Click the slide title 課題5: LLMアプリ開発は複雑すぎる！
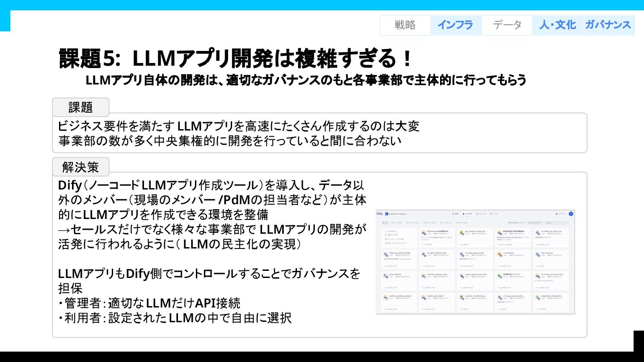 [235, 58]
